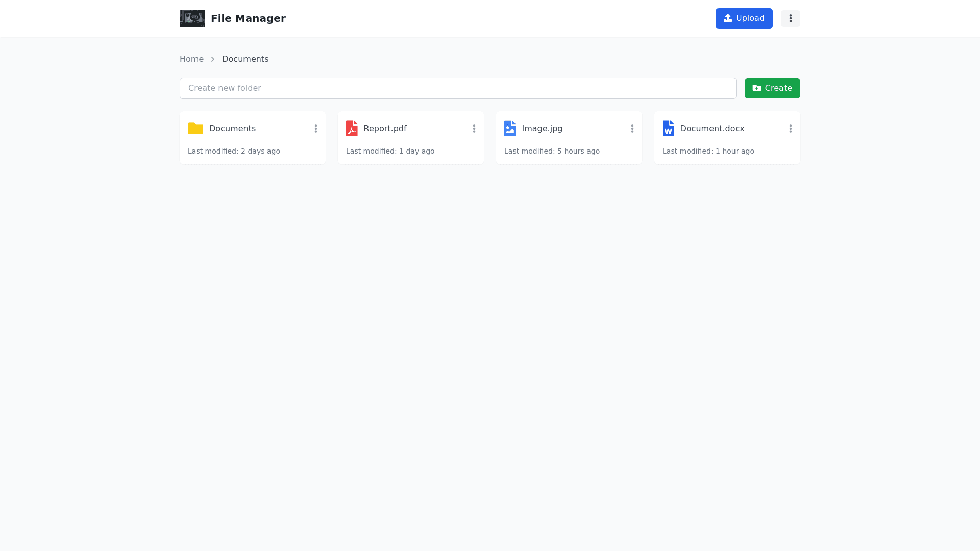Click the File Manager logo image
Screen dimensions: 980x551
click(x=192, y=18)
